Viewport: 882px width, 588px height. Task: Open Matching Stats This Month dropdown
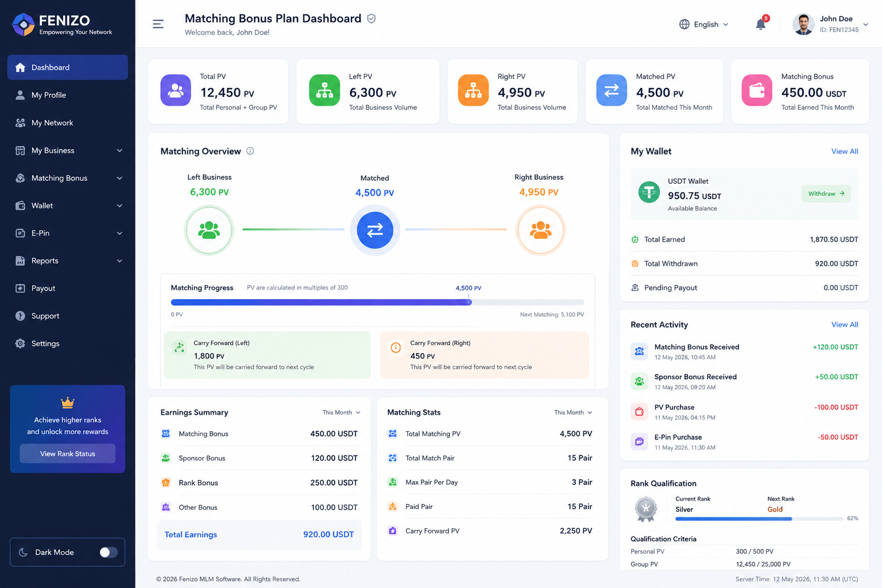click(573, 412)
